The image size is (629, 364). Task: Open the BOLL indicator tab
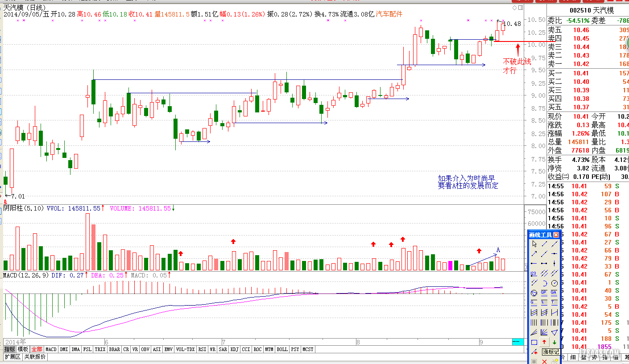click(x=282, y=349)
